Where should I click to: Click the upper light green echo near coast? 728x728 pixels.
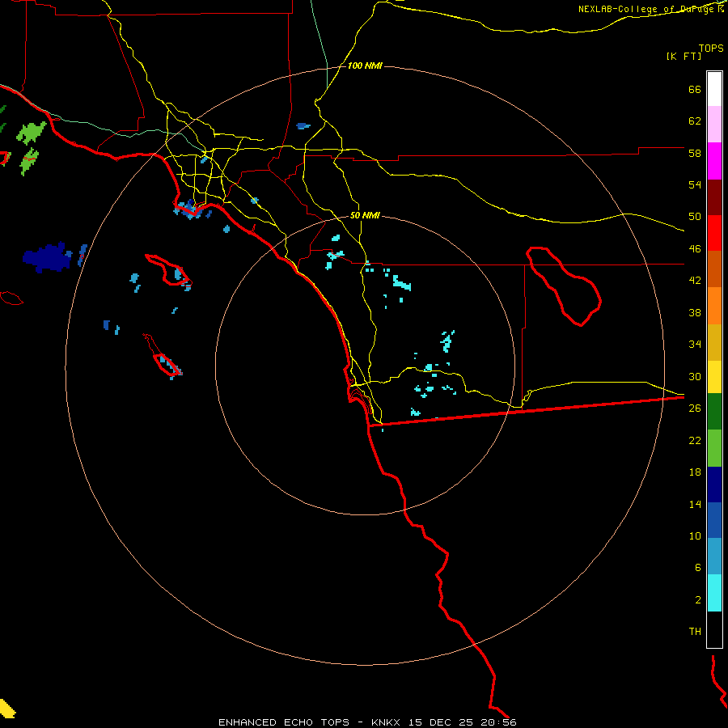31,132
